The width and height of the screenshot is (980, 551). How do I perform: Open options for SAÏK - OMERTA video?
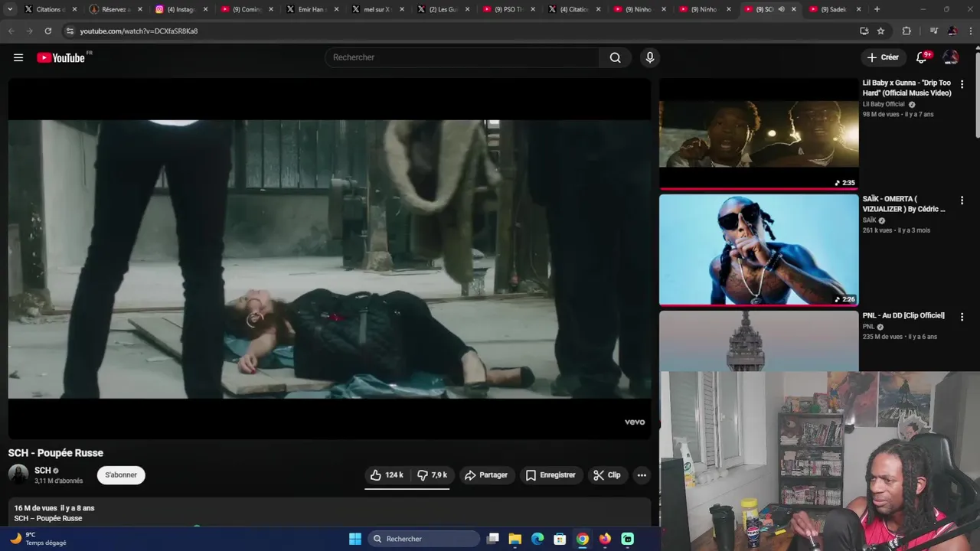(x=962, y=201)
